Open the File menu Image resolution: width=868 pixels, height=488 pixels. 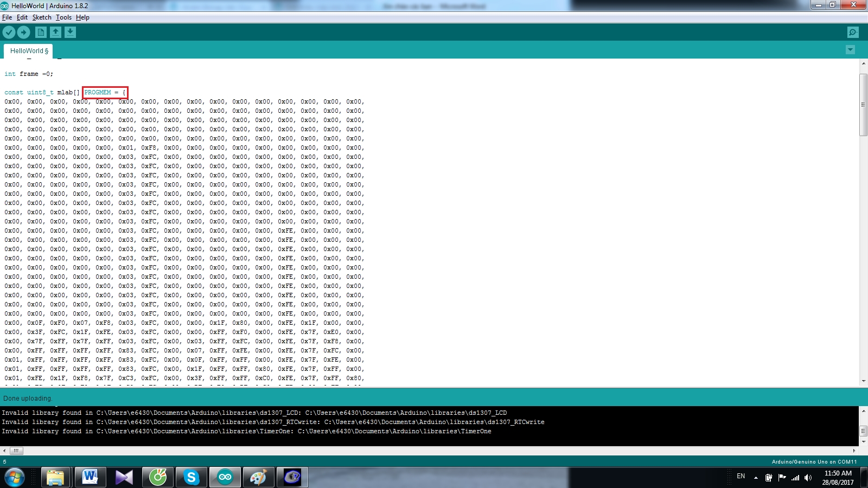click(x=7, y=17)
